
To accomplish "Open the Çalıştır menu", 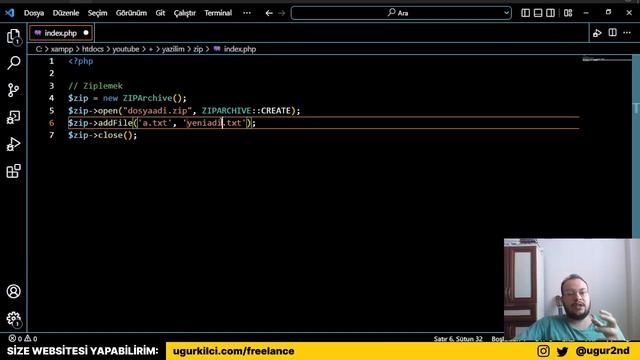I will coord(184,13).
